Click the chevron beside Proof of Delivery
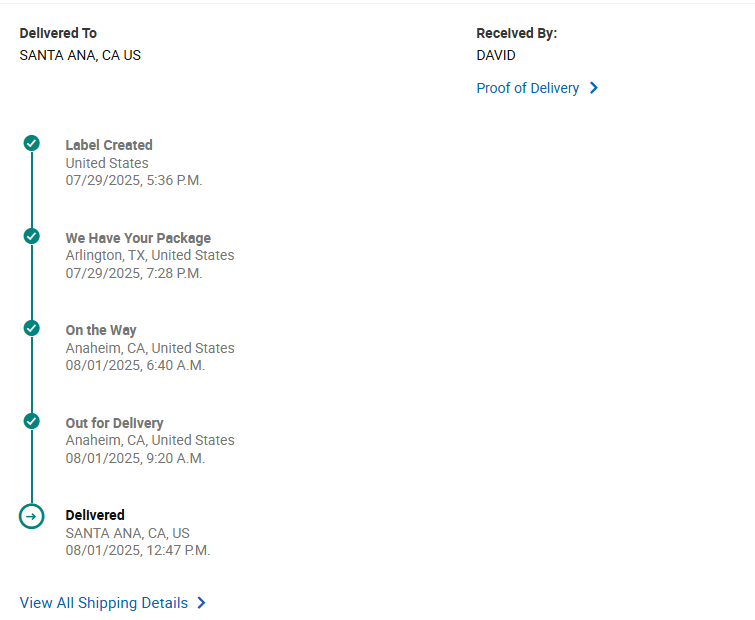 coord(594,88)
